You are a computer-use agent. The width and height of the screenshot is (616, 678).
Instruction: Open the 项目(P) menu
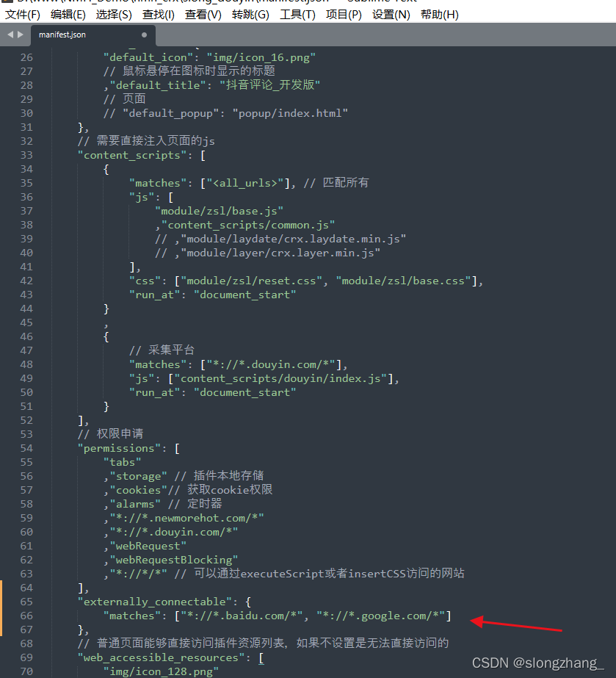[x=344, y=15]
